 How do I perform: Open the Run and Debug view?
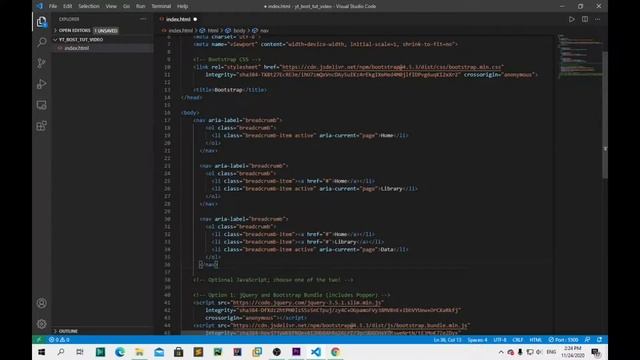[x=42, y=84]
